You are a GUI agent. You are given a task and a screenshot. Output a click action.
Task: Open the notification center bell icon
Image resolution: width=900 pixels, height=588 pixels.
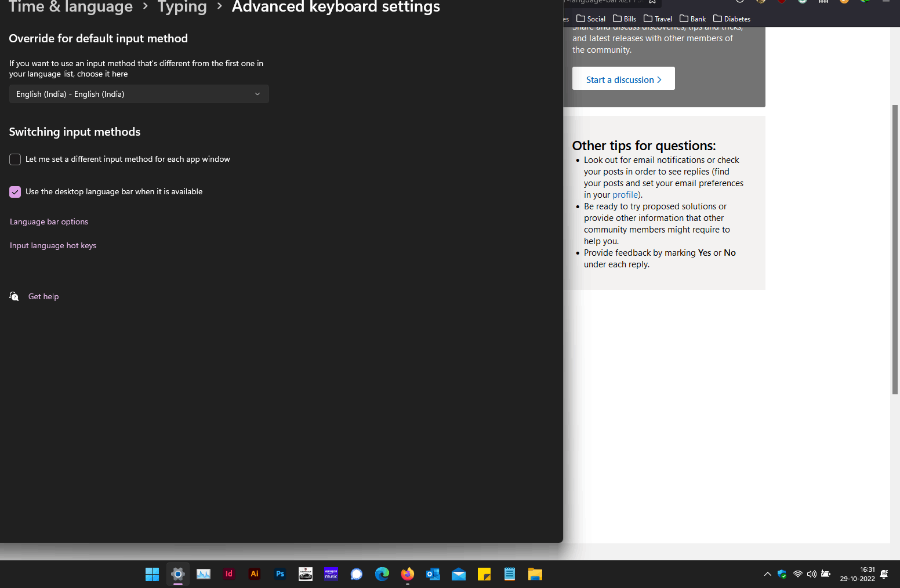pyautogui.click(x=884, y=574)
